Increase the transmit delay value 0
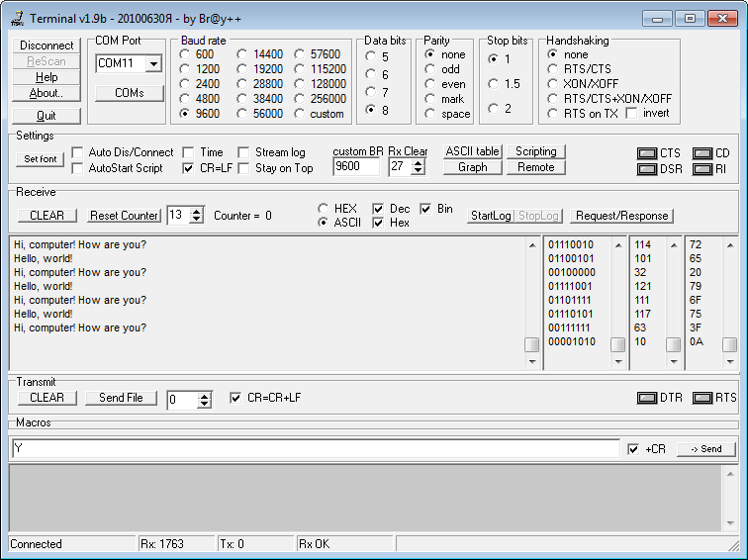748x560 pixels. pyautogui.click(x=204, y=396)
